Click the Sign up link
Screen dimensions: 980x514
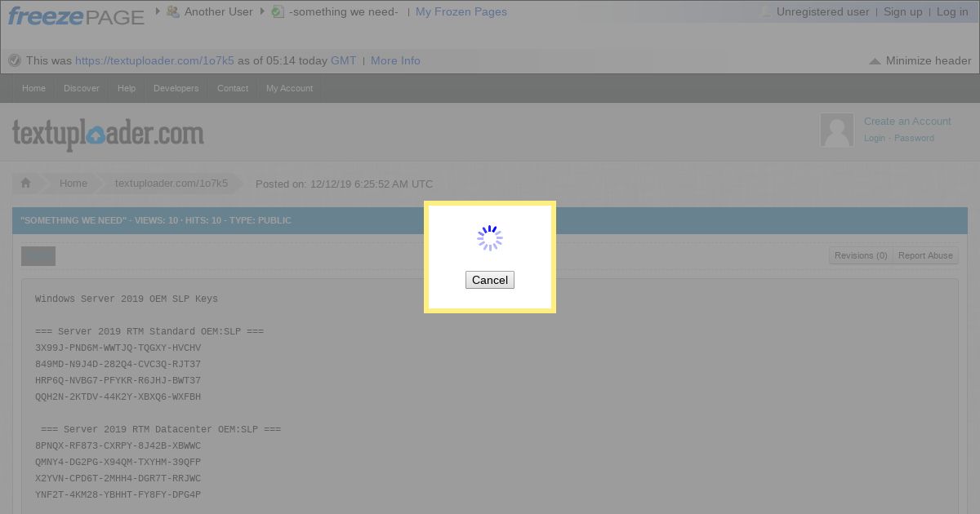pyautogui.click(x=903, y=11)
